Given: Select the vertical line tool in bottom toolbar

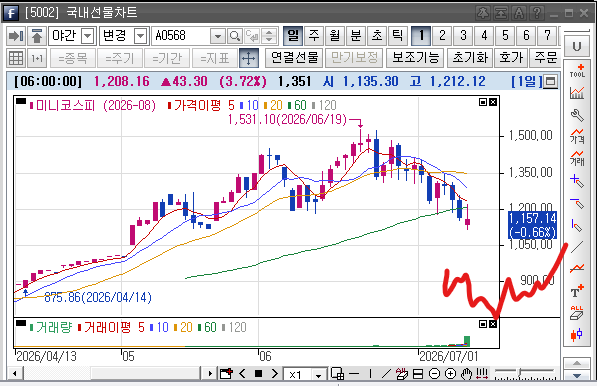Looking at the screenshot, I should point(370,374).
